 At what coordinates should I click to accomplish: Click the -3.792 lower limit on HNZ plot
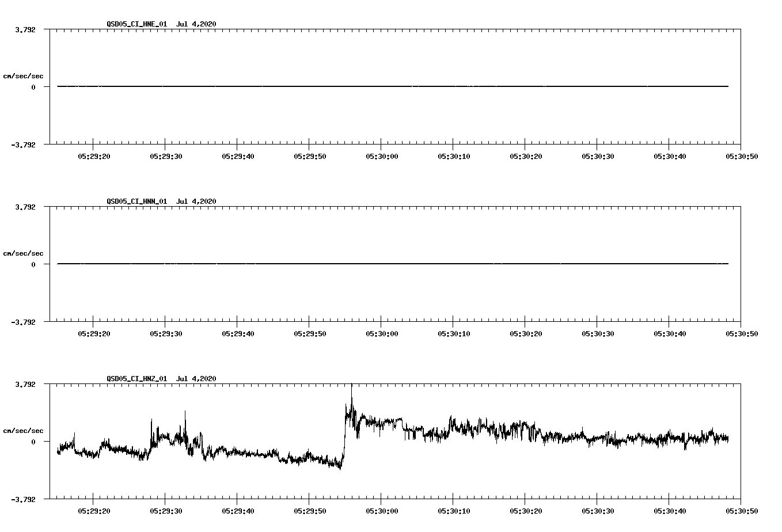(x=23, y=499)
